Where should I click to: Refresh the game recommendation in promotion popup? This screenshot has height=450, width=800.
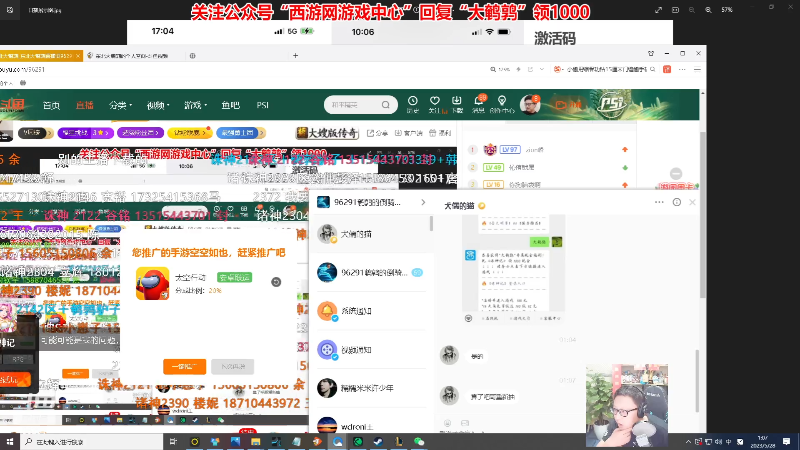276,282
